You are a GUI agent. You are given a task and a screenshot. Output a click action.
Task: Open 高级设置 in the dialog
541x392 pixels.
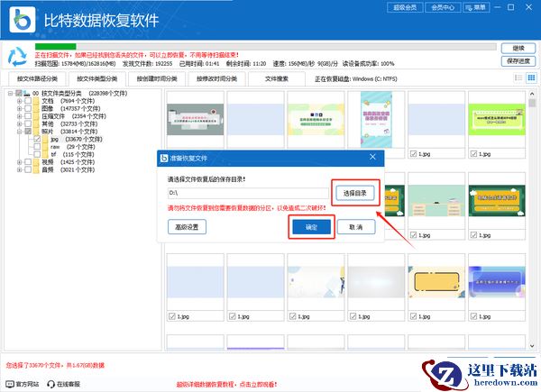pyautogui.click(x=187, y=227)
